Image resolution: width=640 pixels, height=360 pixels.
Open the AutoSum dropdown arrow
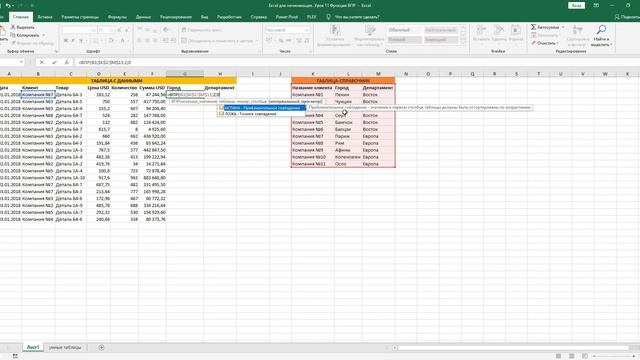pos(563,27)
